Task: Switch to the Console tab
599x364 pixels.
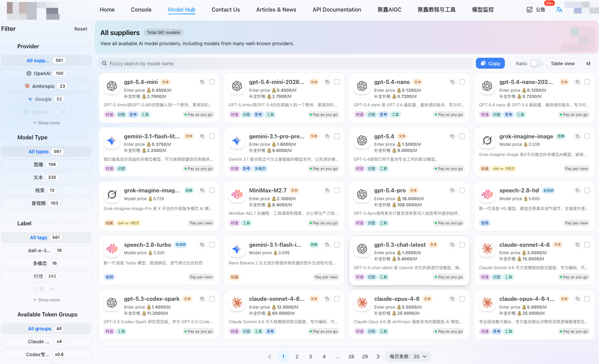Action: [141, 10]
